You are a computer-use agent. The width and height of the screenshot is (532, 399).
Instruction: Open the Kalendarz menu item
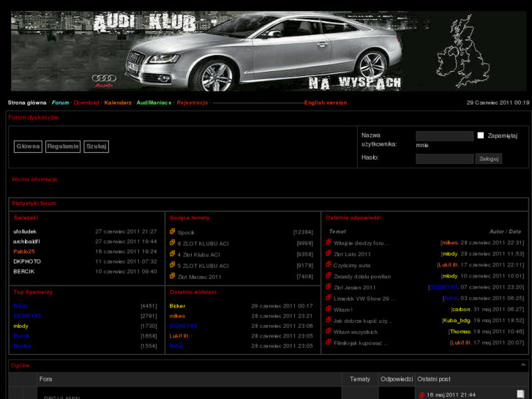tap(118, 103)
